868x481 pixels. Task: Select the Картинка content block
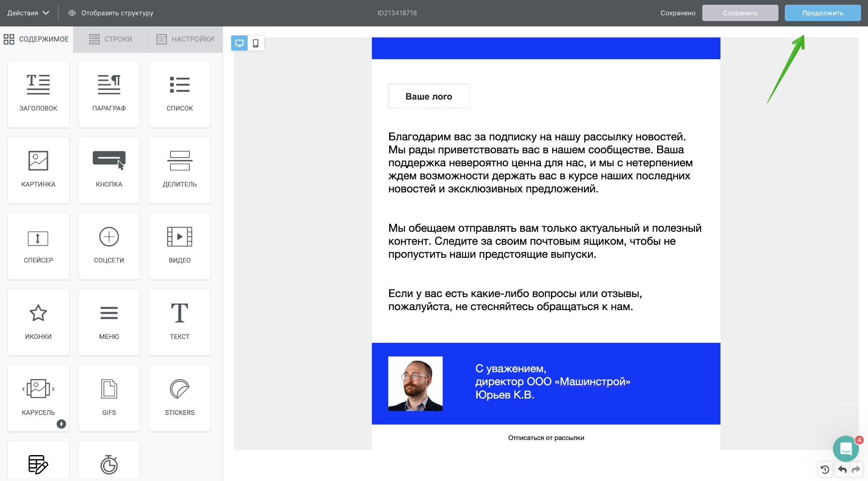click(x=38, y=170)
